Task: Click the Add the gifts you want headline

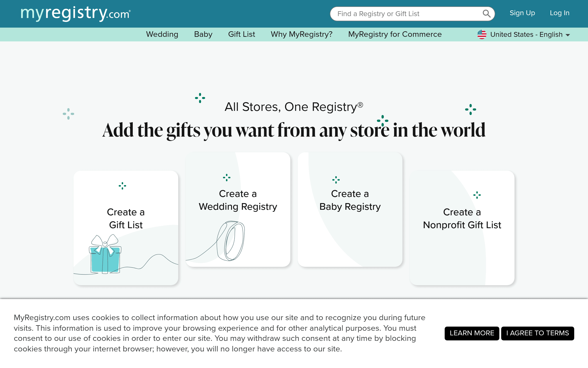Action: [294, 130]
